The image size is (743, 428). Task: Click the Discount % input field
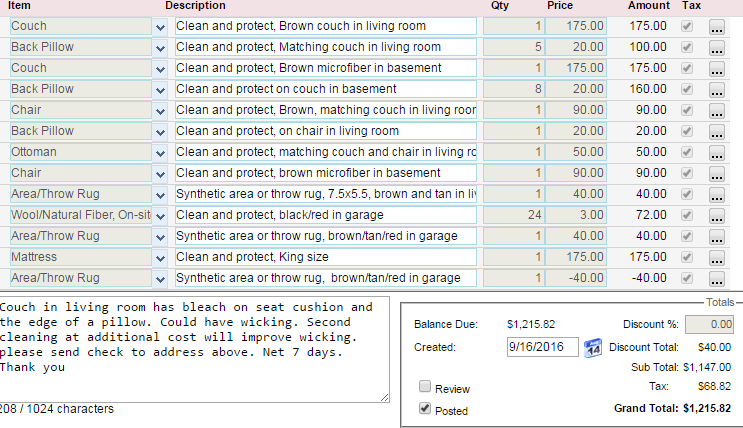711,324
